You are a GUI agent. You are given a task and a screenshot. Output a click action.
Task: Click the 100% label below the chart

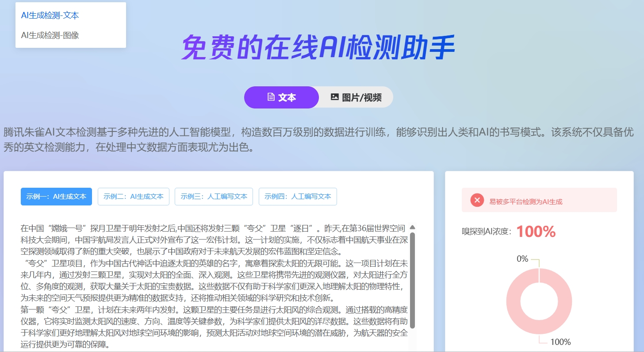(x=560, y=342)
